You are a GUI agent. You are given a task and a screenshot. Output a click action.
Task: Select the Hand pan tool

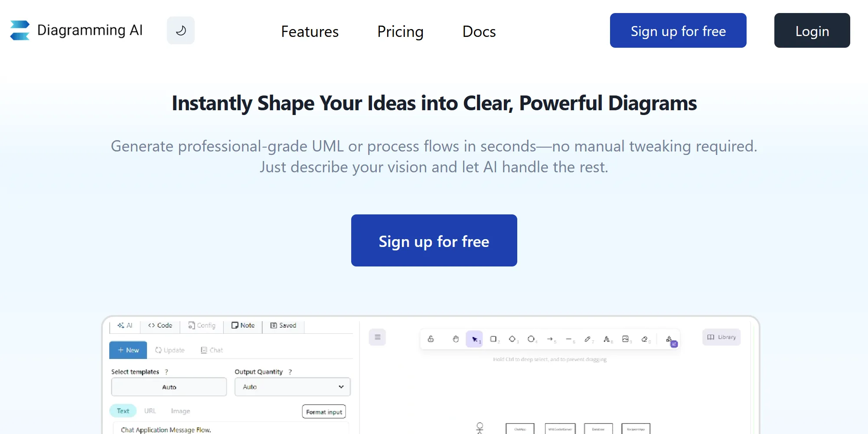click(x=456, y=339)
